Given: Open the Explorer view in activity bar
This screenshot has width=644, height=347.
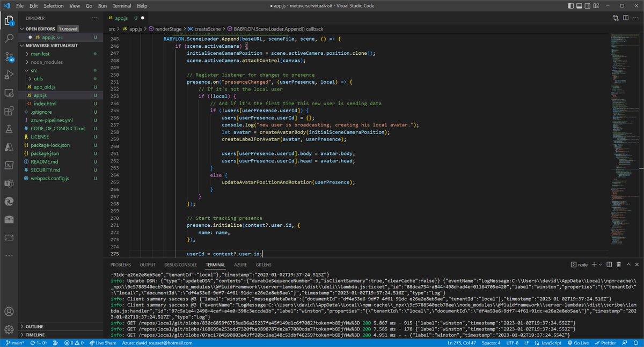Looking at the screenshot, I should coord(9,21).
